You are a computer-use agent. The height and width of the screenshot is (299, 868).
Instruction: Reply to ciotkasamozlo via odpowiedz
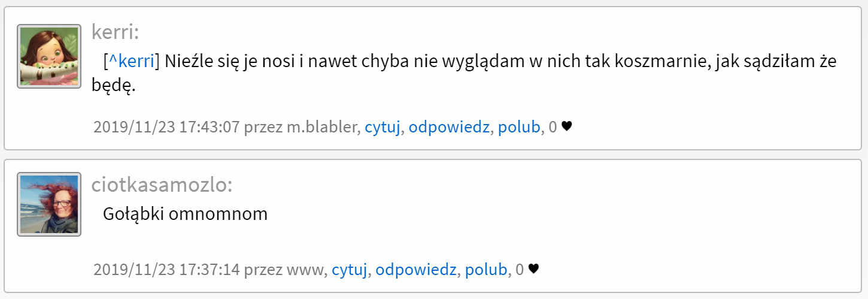click(x=416, y=270)
